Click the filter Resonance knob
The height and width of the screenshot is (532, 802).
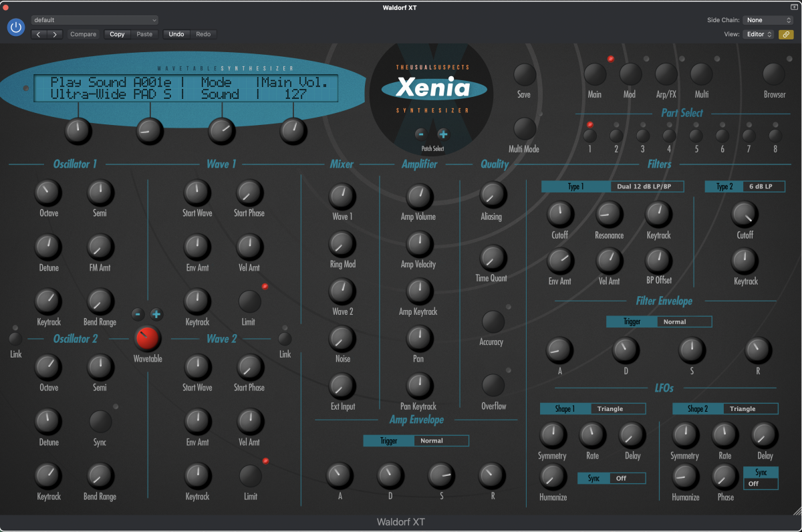tap(610, 215)
